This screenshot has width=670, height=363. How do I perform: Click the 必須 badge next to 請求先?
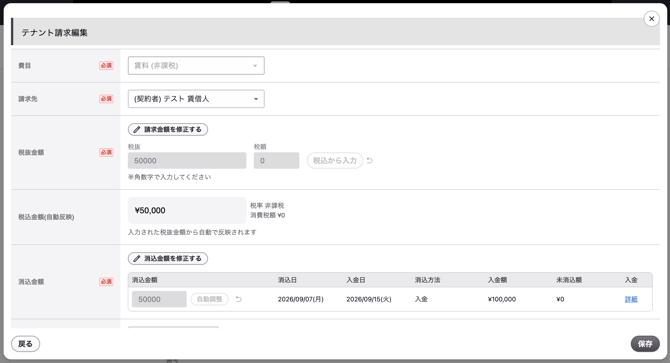point(106,99)
